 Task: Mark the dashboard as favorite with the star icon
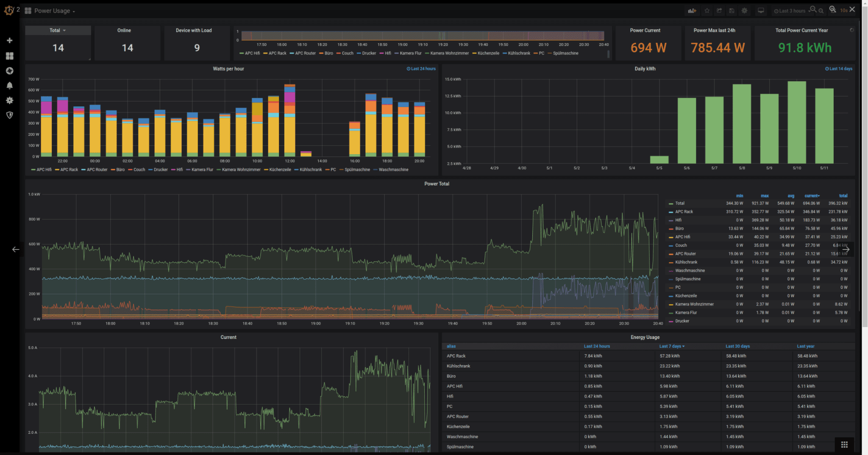pos(707,10)
